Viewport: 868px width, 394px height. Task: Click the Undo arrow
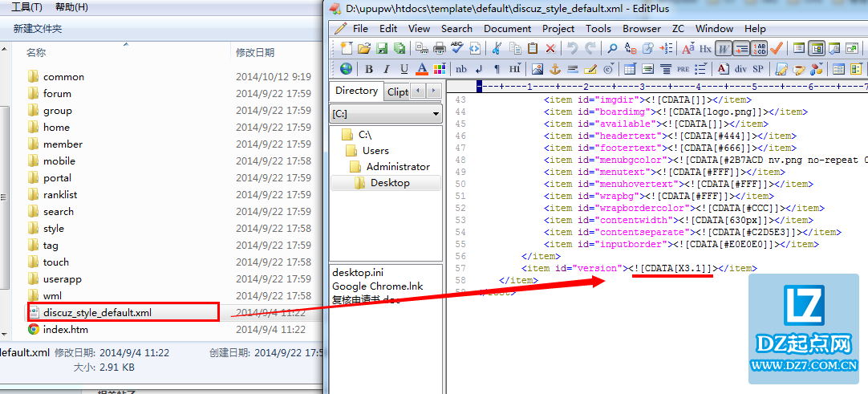573,48
